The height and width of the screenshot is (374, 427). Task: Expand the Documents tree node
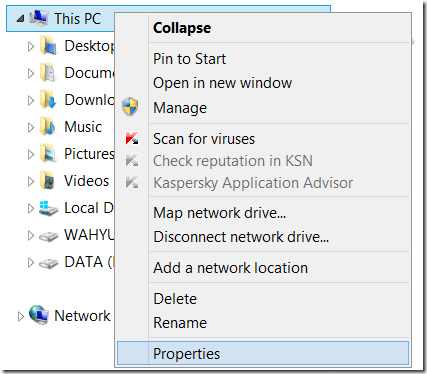click(31, 73)
